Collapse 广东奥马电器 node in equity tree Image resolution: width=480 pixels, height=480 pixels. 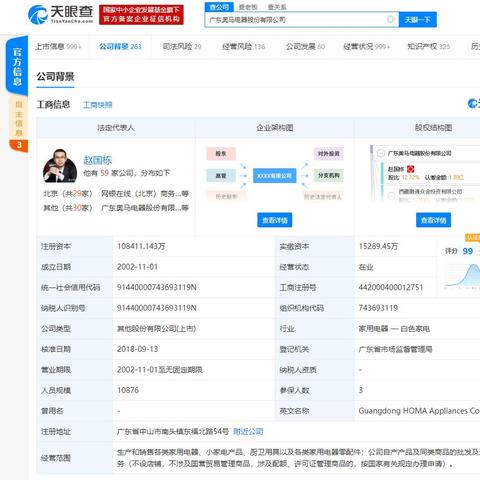tap(381, 153)
